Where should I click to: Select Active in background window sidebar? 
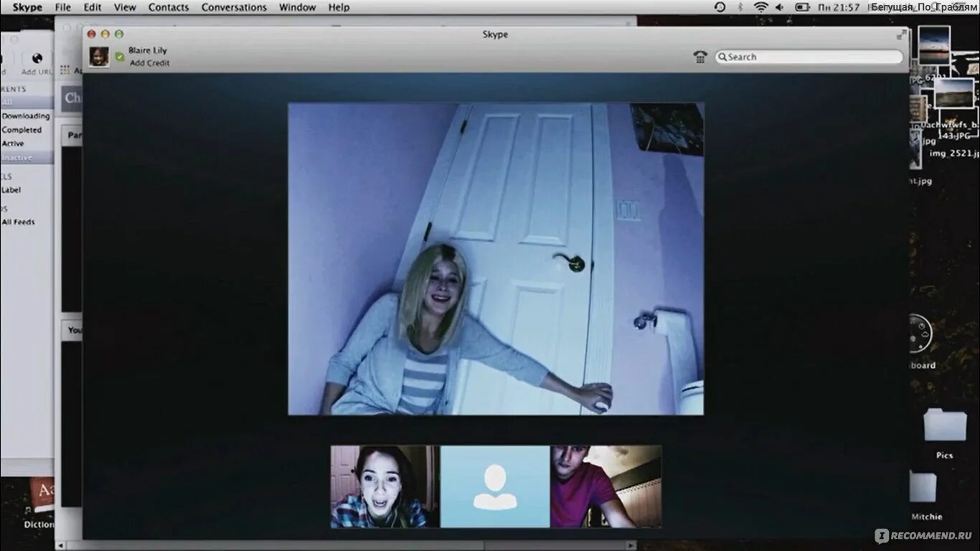[13, 143]
